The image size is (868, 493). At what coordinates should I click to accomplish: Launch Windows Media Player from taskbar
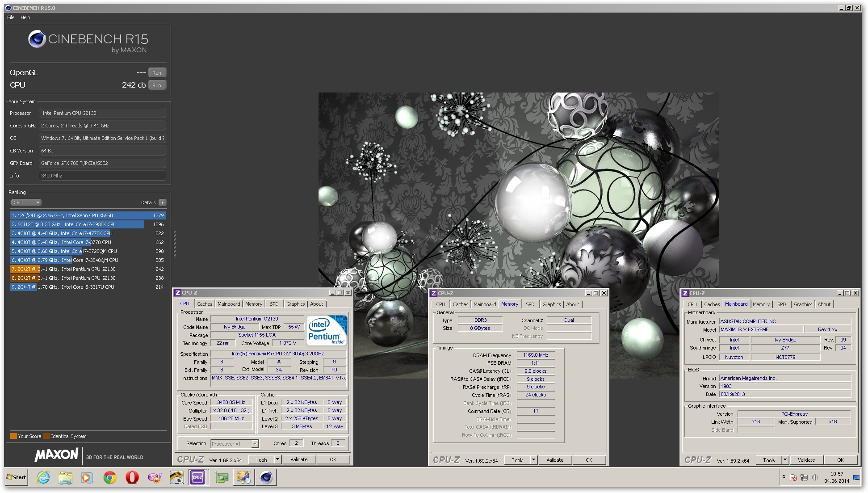tap(87, 477)
